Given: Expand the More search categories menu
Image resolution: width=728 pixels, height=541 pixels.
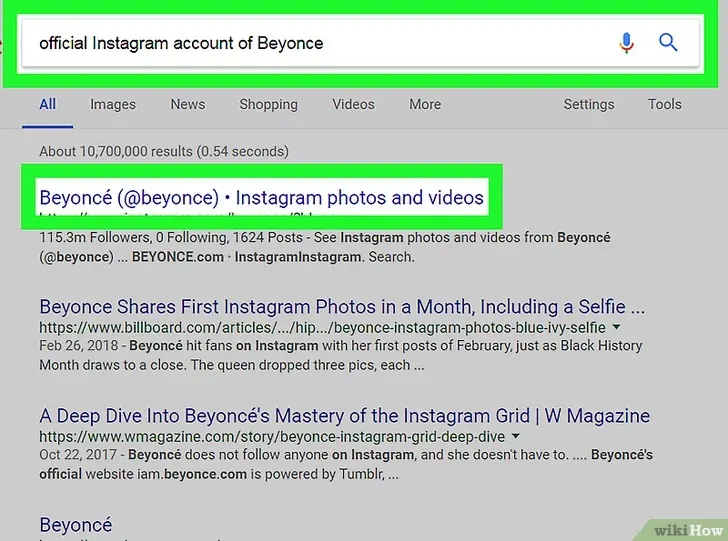Looking at the screenshot, I should pos(425,104).
